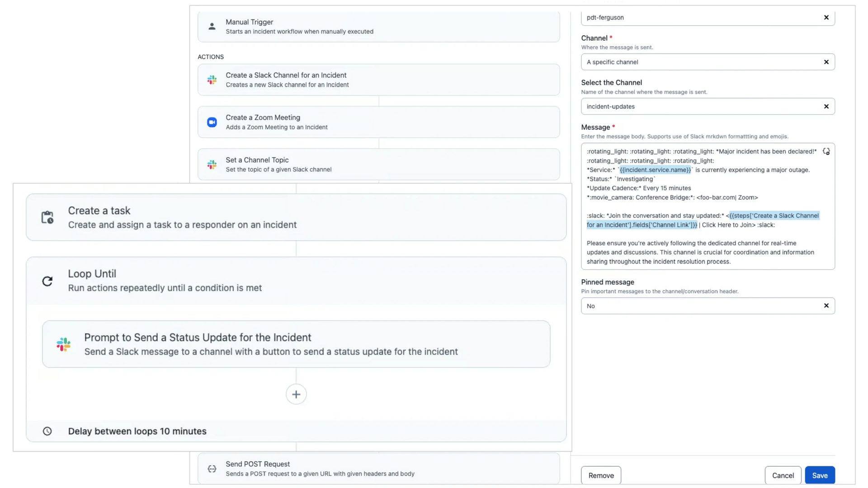
Task: Add a new action with the plus circle
Action: (296, 394)
